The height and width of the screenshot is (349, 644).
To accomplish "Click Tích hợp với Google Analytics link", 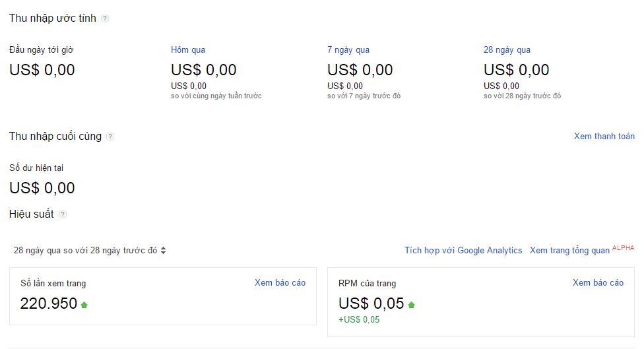I will click(x=463, y=251).
